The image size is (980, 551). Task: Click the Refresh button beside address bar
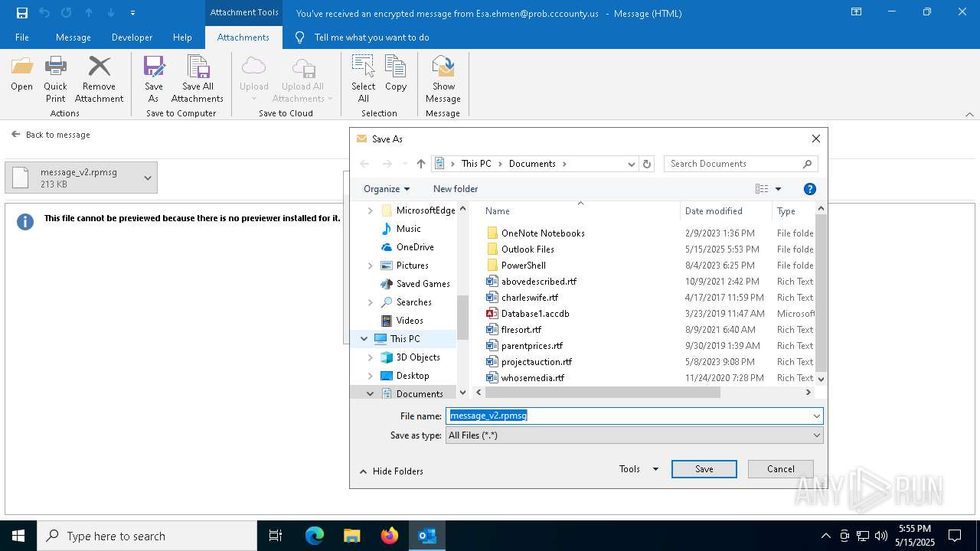click(647, 164)
